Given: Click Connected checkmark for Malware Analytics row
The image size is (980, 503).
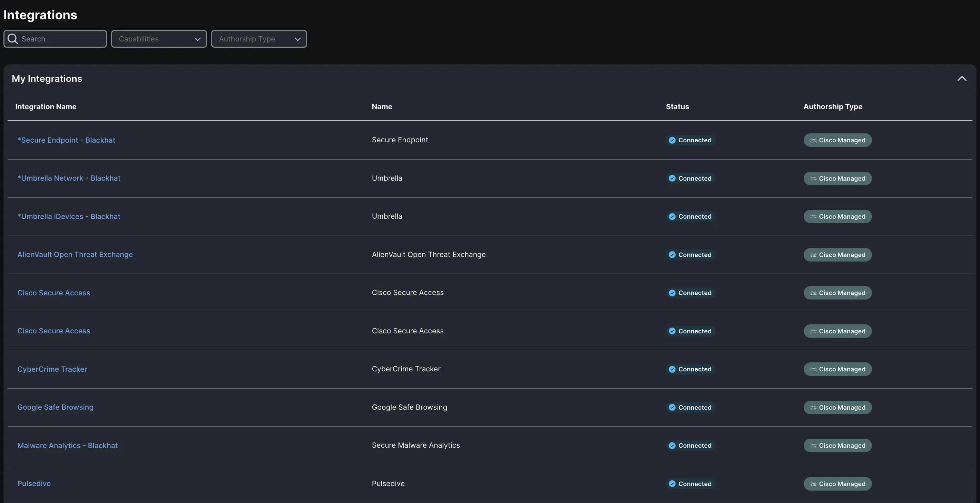Looking at the screenshot, I should click(x=672, y=446).
